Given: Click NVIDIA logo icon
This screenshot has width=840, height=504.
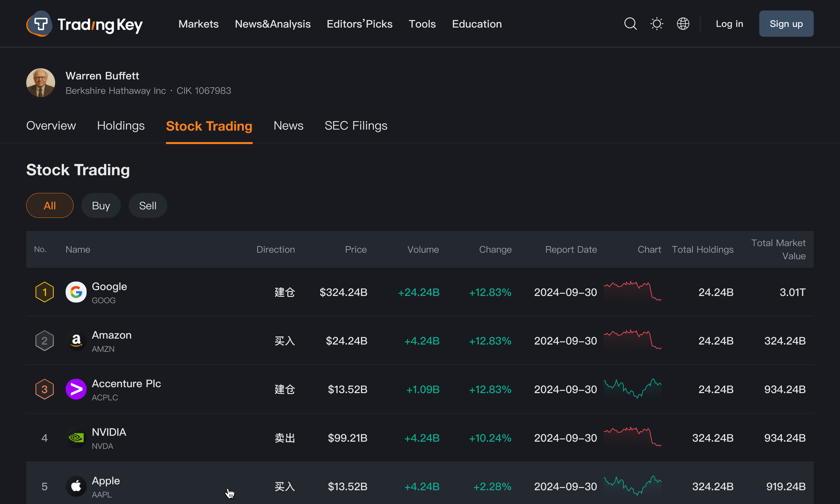Looking at the screenshot, I should point(76,438).
